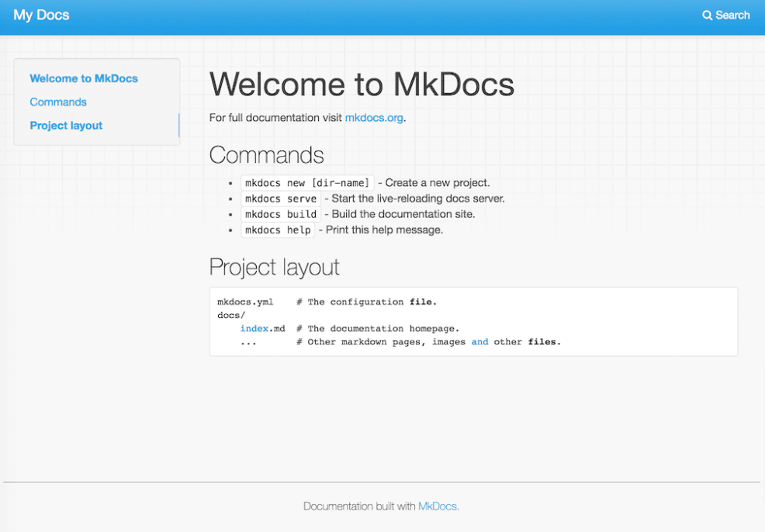Click the My Docs site title
This screenshot has height=532, width=765.
tap(40, 15)
